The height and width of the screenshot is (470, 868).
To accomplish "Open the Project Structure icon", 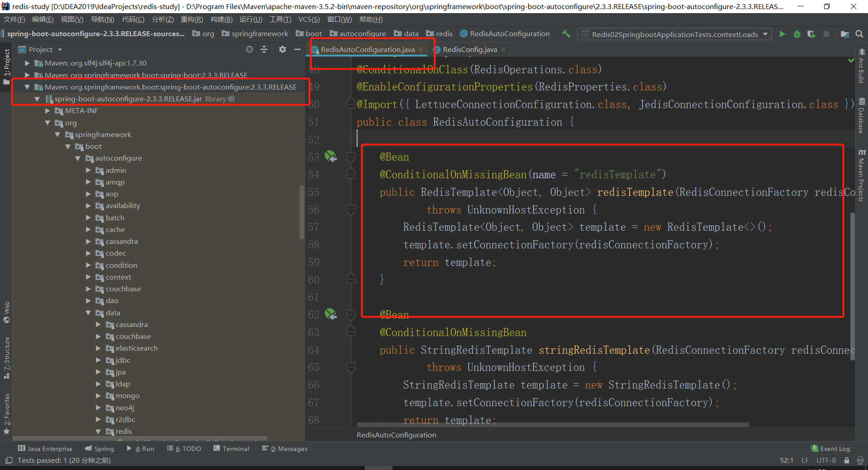I will tap(844, 34).
